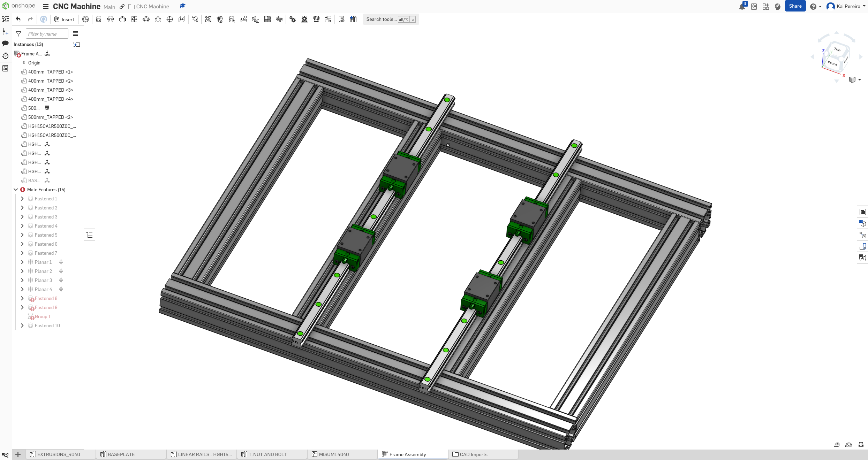Toggle the instance list view icon
868x460 pixels.
click(76, 34)
